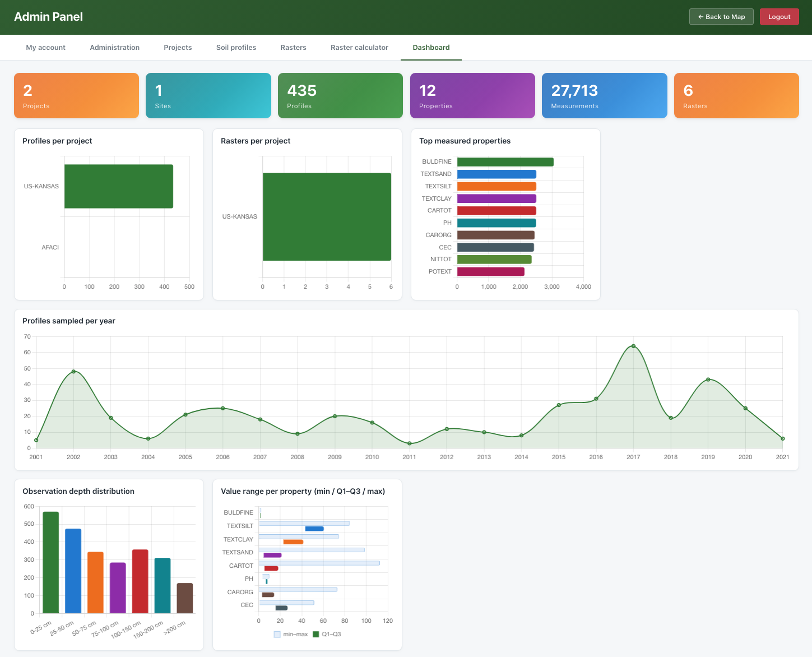This screenshot has height=657, width=812.
Task: Click the teal Sites stat card
Action: tap(208, 95)
